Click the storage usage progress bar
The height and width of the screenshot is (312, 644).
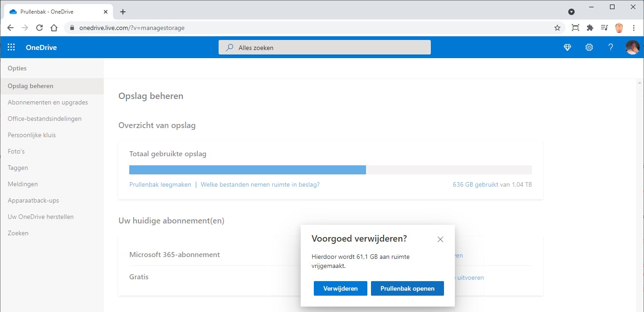click(x=331, y=170)
